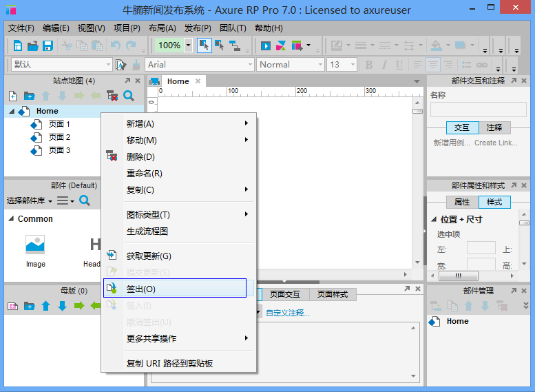Click the Undo arrow icon
This screenshot has height=392, width=535.
point(116,45)
